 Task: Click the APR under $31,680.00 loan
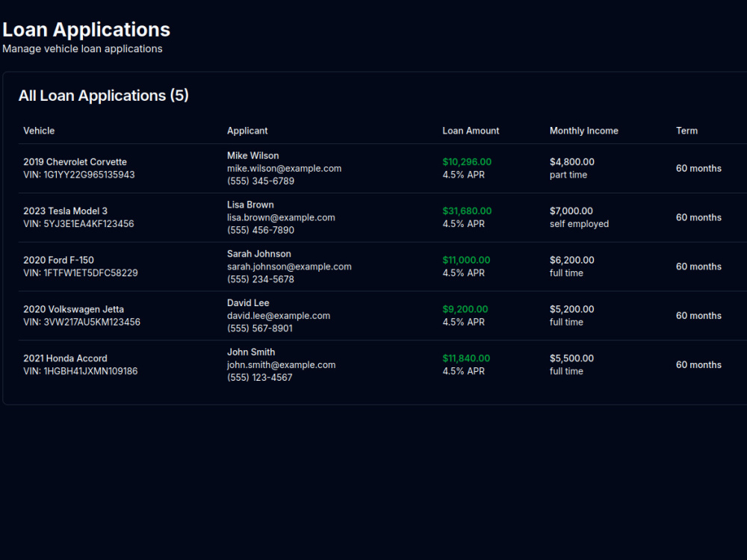pos(464,224)
